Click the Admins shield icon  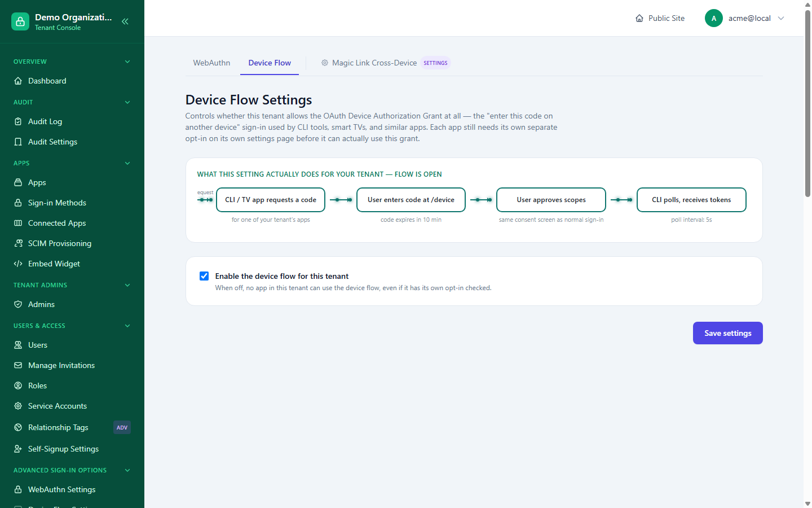point(18,304)
